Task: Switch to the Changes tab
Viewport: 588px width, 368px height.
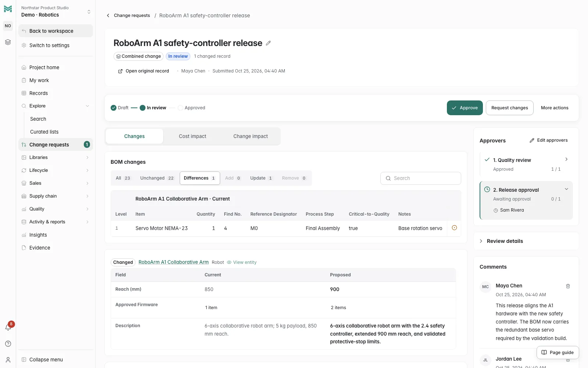Action: (135, 136)
